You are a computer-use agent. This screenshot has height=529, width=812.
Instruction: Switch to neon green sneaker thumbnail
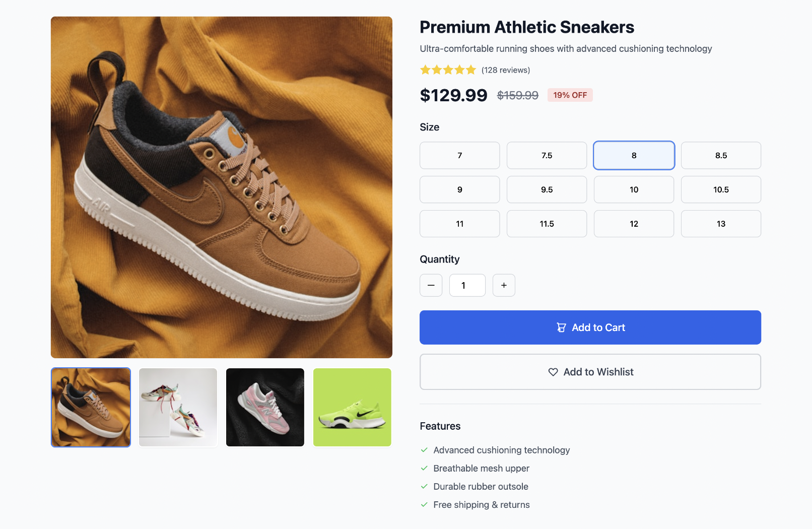(352, 407)
